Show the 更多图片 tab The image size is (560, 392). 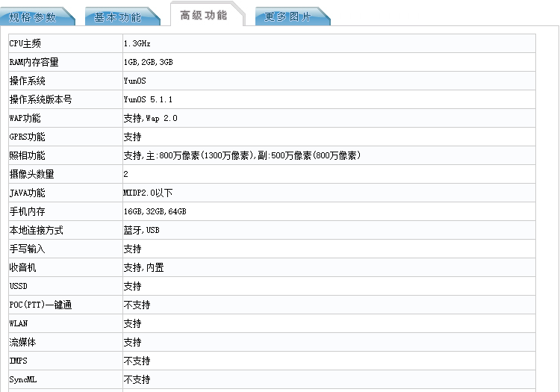pyautogui.click(x=288, y=17)
